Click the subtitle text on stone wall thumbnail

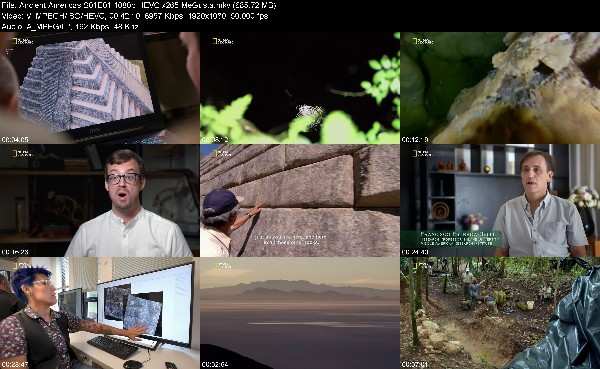pyautogui.click(x=291, y=240)
